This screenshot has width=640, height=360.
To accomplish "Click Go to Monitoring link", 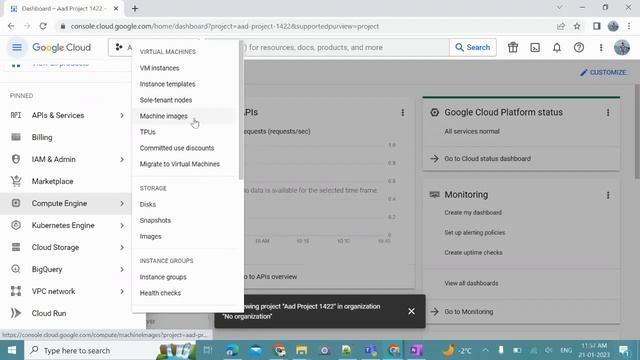I will pos(468,312).
